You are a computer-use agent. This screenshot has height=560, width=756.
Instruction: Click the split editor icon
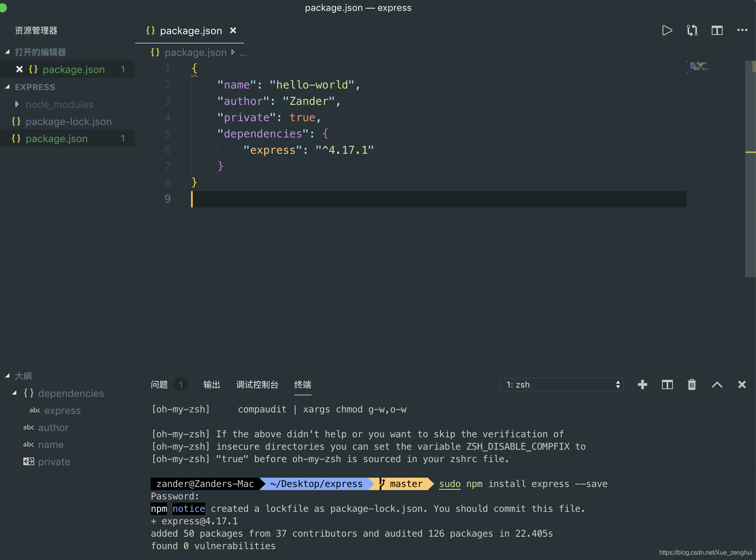[717, 30]
